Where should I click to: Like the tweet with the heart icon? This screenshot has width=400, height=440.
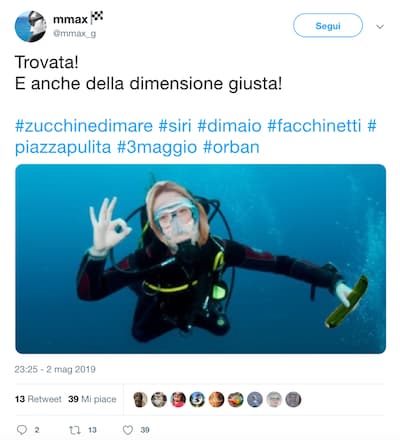coord(128,430)
